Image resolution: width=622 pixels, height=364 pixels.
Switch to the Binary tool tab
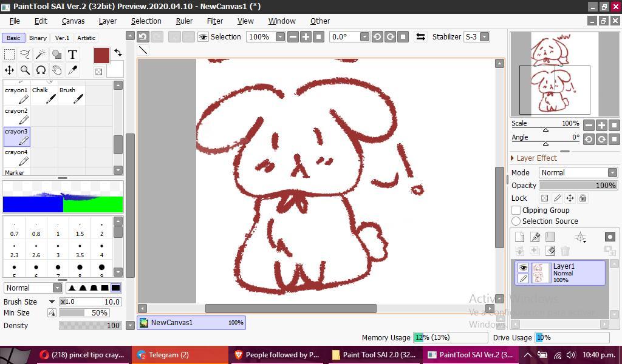(x=38, y=38)
